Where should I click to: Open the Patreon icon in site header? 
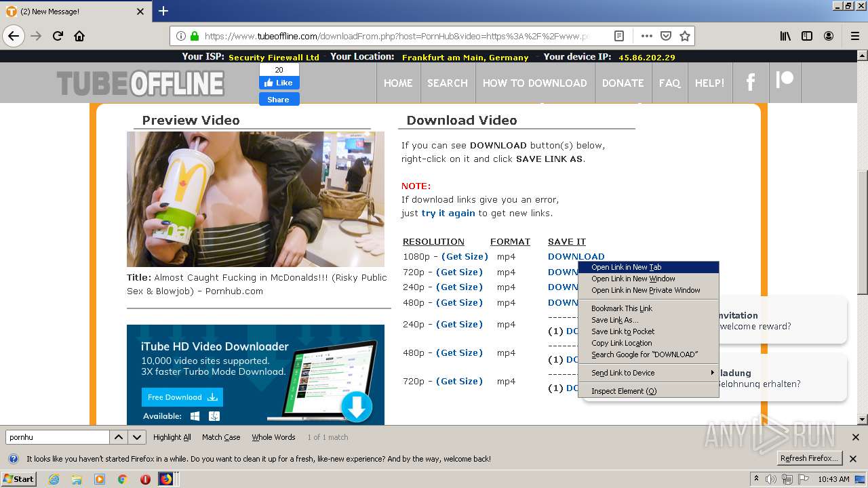[x=785, y=80]
